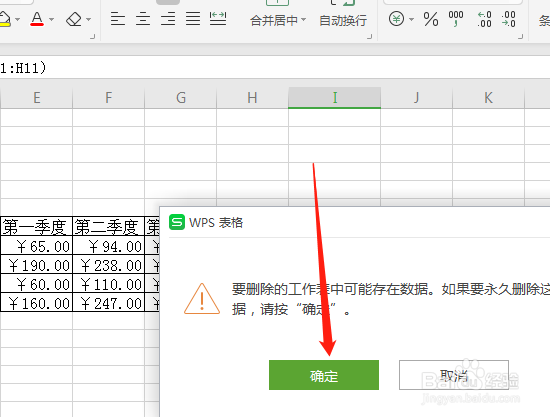This screenshot has height=417, width=550.
Task: Select the cell with ¥94.00
Action: (108, 246)
